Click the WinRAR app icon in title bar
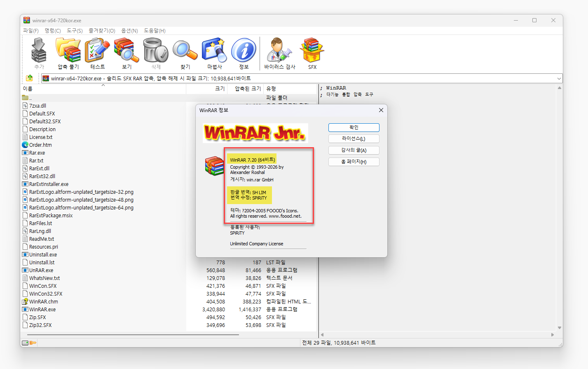This screenshot has height=369, width=588. click(x=27, y=20)
